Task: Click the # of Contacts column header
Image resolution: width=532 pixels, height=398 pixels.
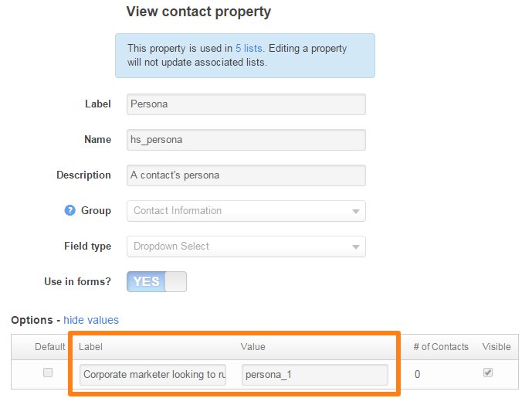Action: (441, 347)
